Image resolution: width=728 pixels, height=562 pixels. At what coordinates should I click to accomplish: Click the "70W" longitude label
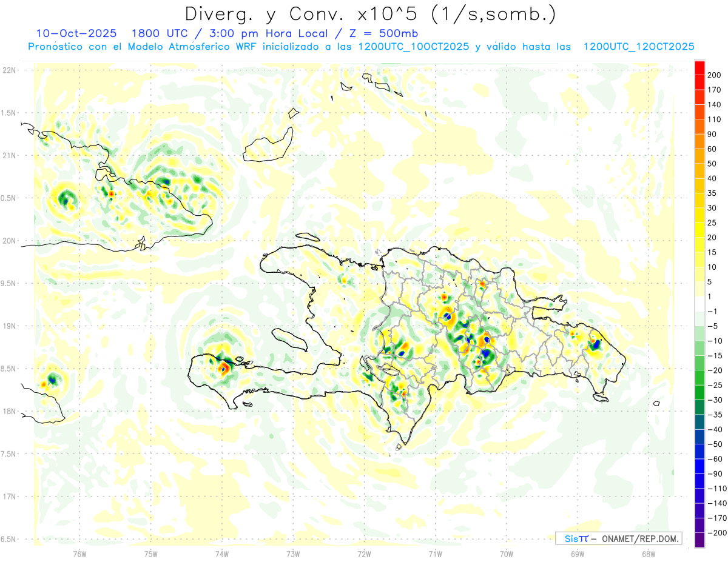coord(507,554)
